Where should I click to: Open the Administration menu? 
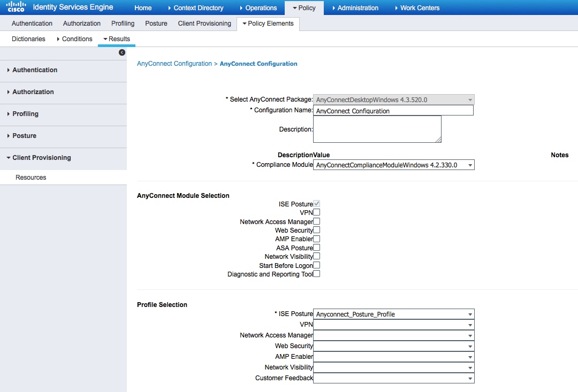(355, 7)
